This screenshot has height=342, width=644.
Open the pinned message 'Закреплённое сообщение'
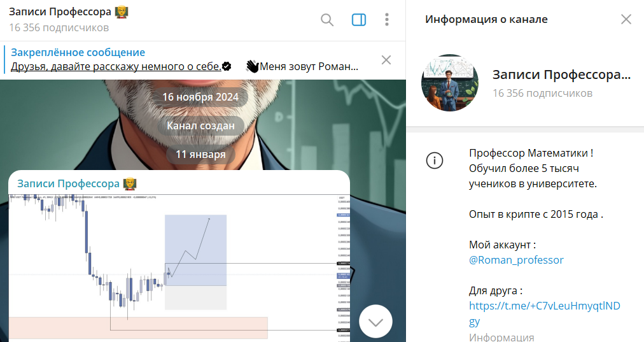click(185, 60)
